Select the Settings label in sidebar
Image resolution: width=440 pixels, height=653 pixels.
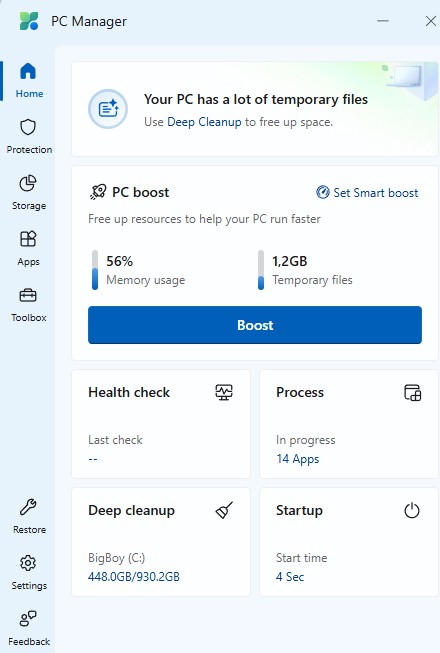[29, 586]
